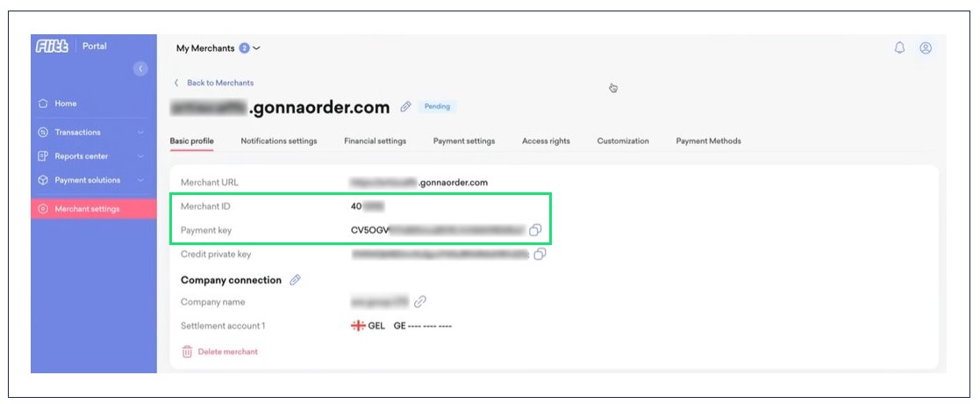This screenshot has height=404, width=980.
Task: Click the Flitt Portal logo
Action: coord(70,47)
